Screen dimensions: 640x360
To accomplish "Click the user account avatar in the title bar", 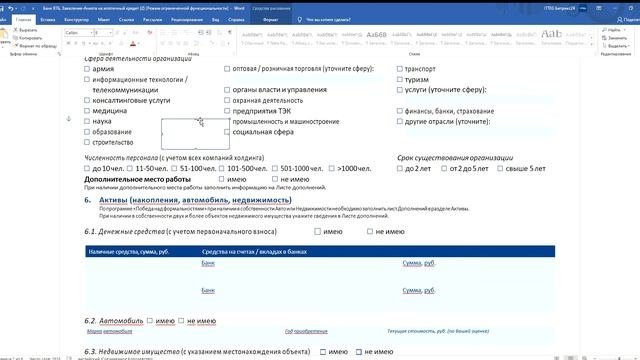I will point(583,8).
